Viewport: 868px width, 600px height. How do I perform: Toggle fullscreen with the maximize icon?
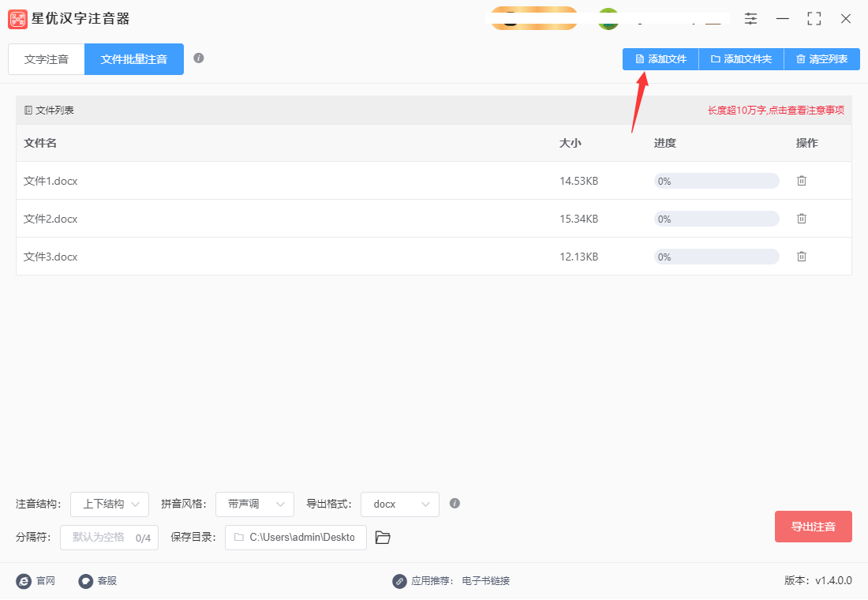[814, 19]
